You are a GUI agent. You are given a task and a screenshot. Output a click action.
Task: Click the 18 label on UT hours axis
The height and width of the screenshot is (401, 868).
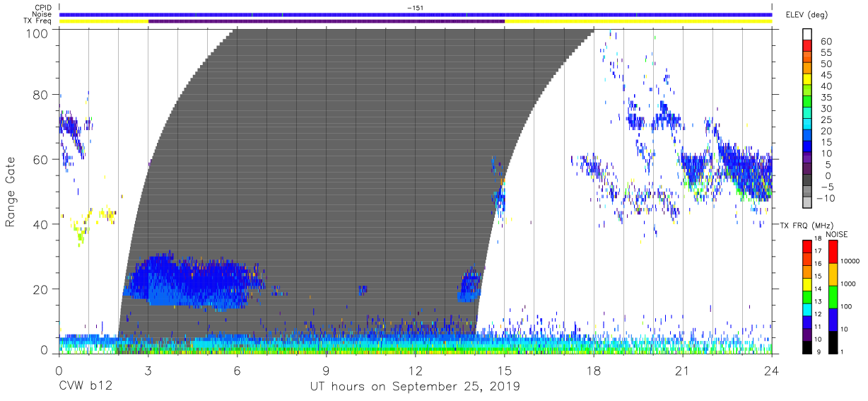pyautogui.click(x=594, y=370)
